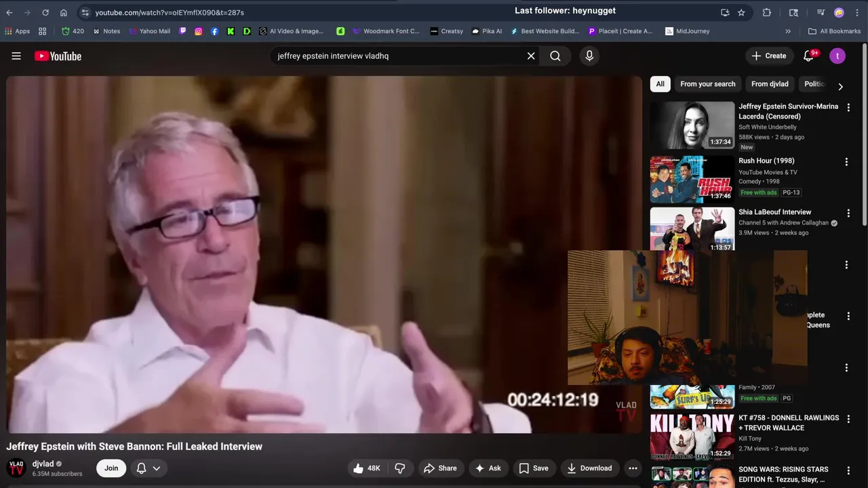
Task: Open YouTube notifications bell
Action: click(808, 56)
